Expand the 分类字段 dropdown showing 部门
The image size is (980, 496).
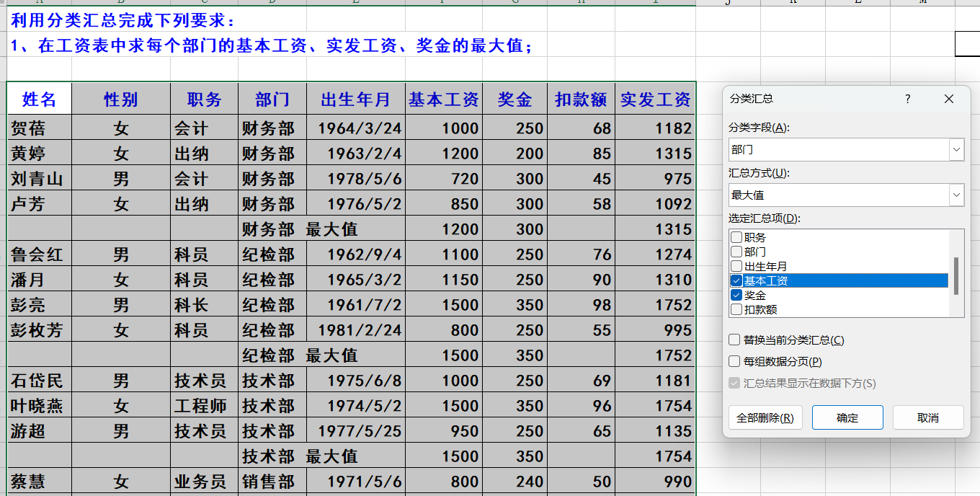(x=956, y=150)
